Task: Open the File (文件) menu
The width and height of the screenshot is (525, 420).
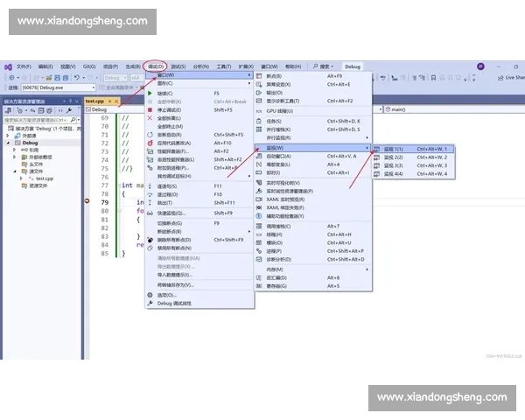Action: tap(24, 66)
